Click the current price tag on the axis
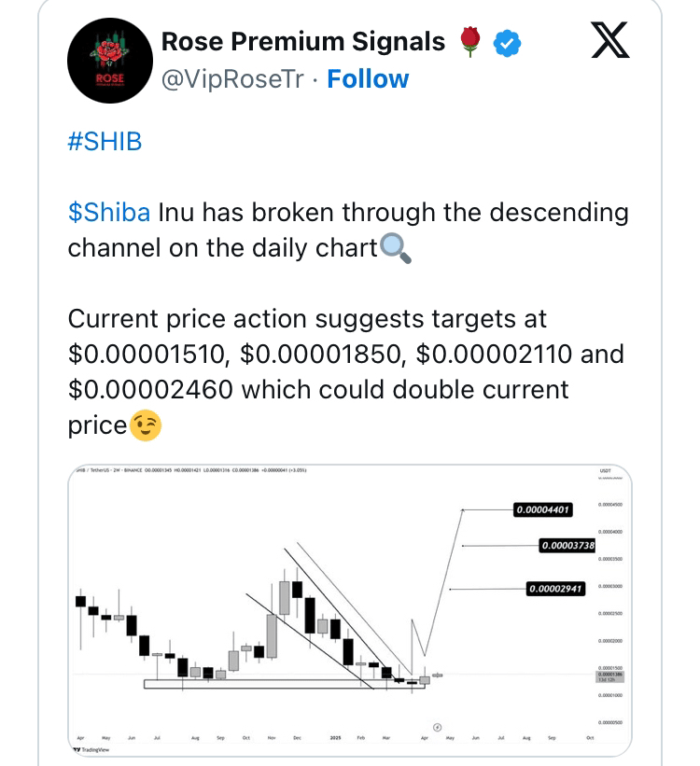700x766 pixels. pos(610,675)
